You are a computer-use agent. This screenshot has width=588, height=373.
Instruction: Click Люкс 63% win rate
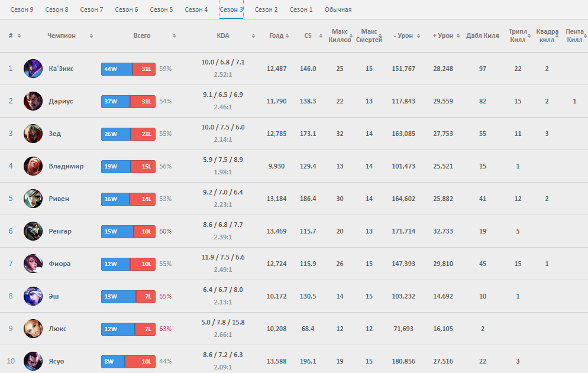[x=166, y=329]
